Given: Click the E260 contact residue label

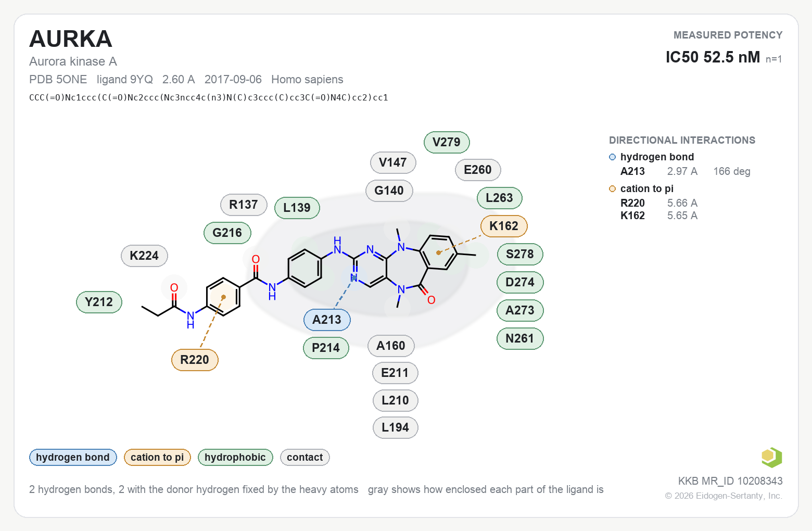Looking at the screenshot, I should tap(478, 170).
